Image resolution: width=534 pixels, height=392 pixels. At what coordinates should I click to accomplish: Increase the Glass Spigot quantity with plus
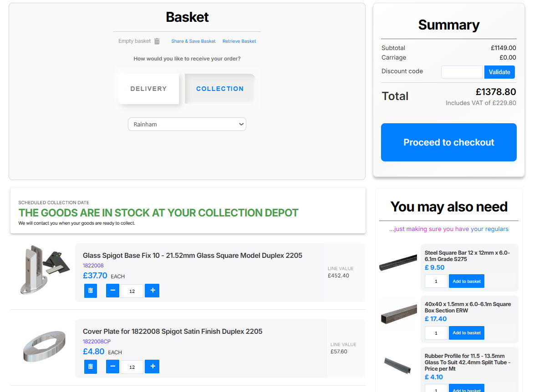(x=152, y=291)
